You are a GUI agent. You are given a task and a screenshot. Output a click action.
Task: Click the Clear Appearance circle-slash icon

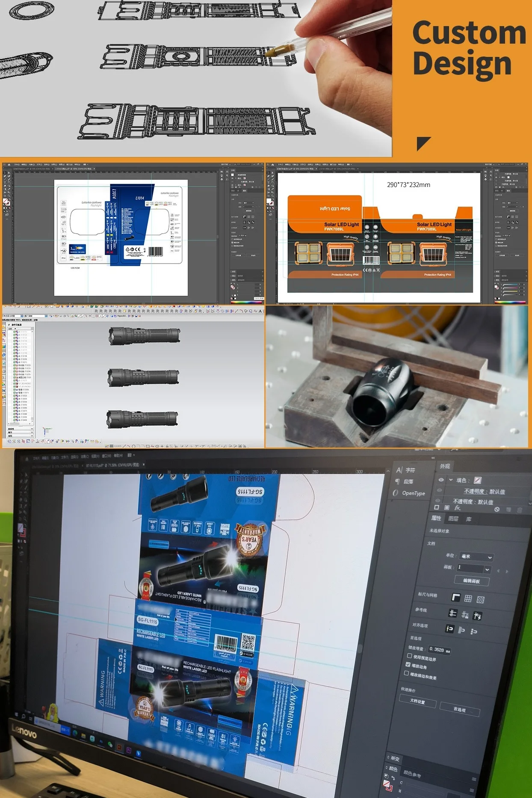[497, 509]
